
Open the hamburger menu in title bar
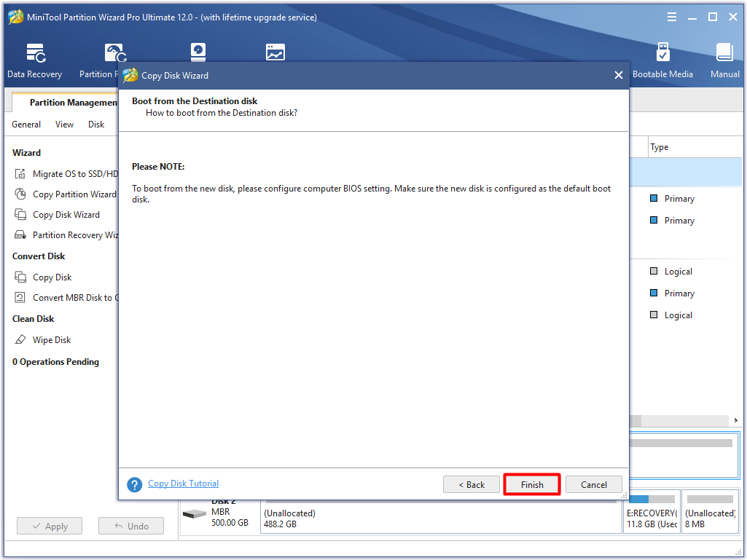pyautogui.click(x=672, y=17)
